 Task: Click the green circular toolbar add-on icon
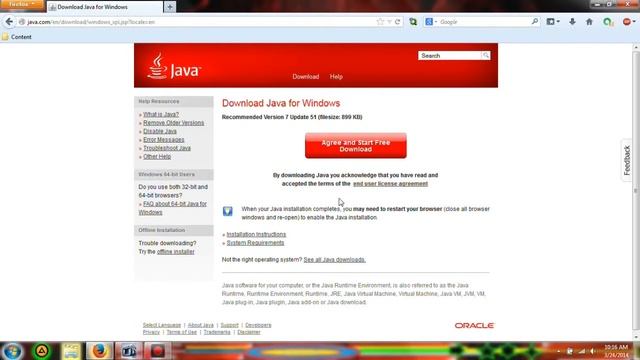(x=608, y=22)
